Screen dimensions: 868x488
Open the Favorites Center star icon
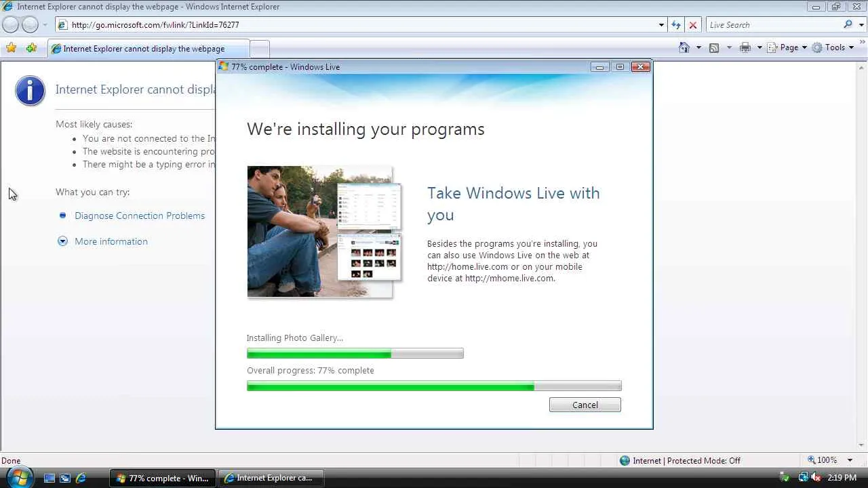pos(11,48)
